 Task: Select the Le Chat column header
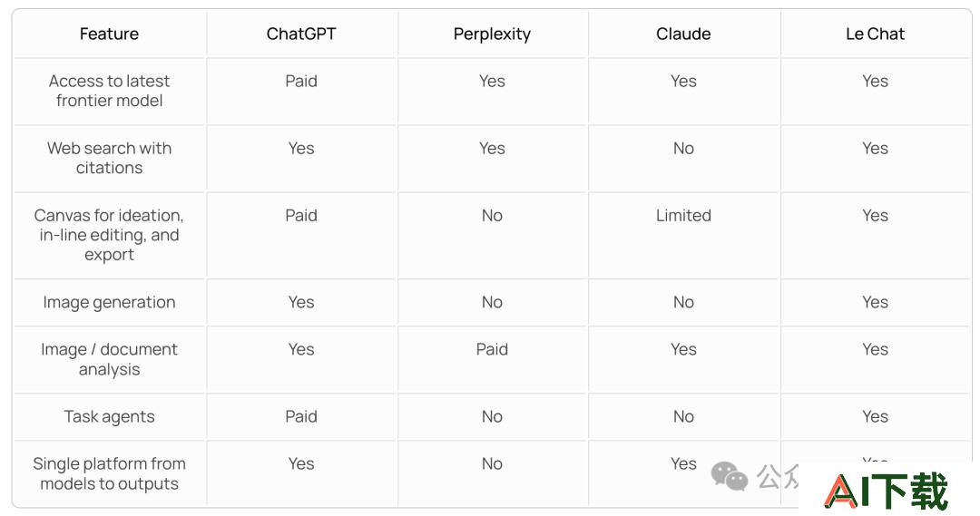tap(875, 34)
